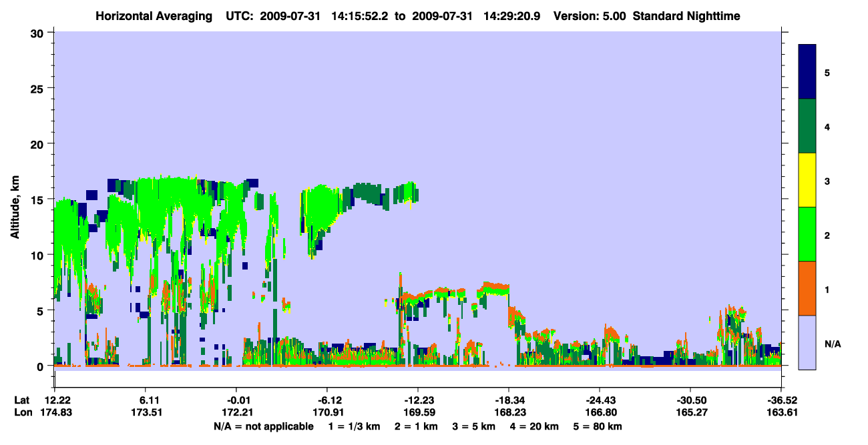The height and width of the screenshot is (445, 868).
Task: Click longitude value 172.21
Action: point(236,412)
